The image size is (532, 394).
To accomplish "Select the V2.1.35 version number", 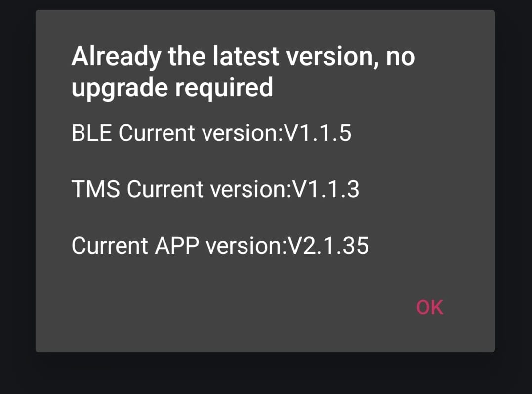I will (328, 245).
